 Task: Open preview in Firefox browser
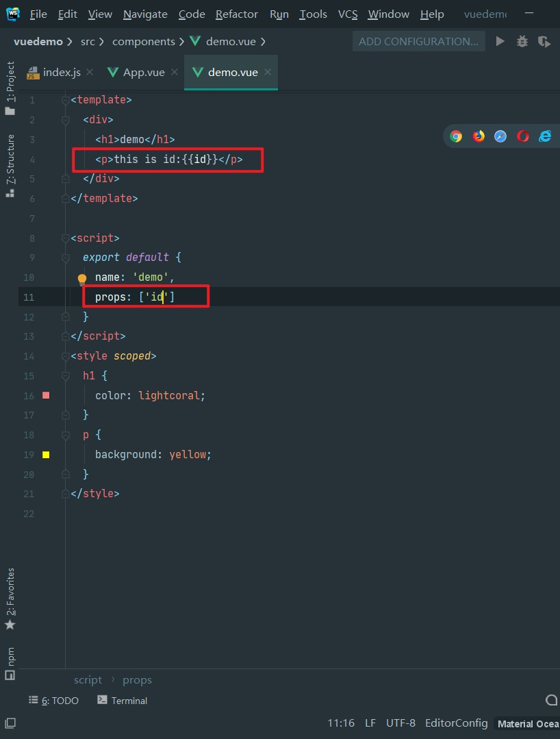479,137
